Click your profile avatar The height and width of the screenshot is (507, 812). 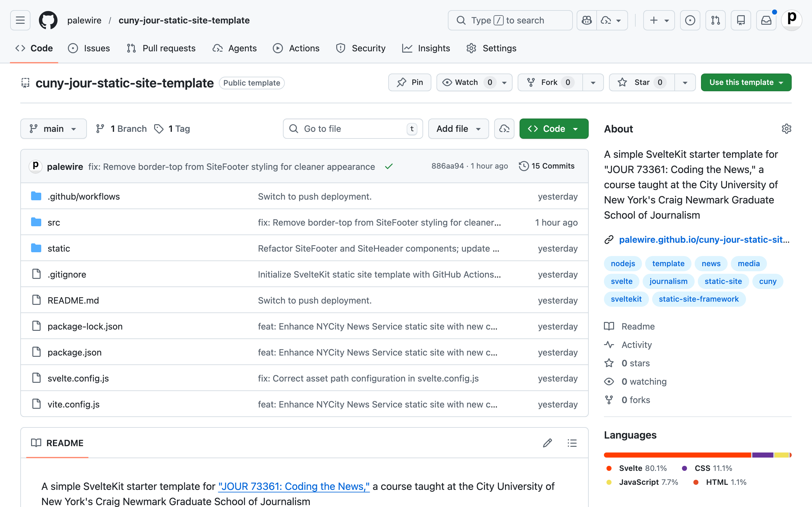tap(791, 20)
